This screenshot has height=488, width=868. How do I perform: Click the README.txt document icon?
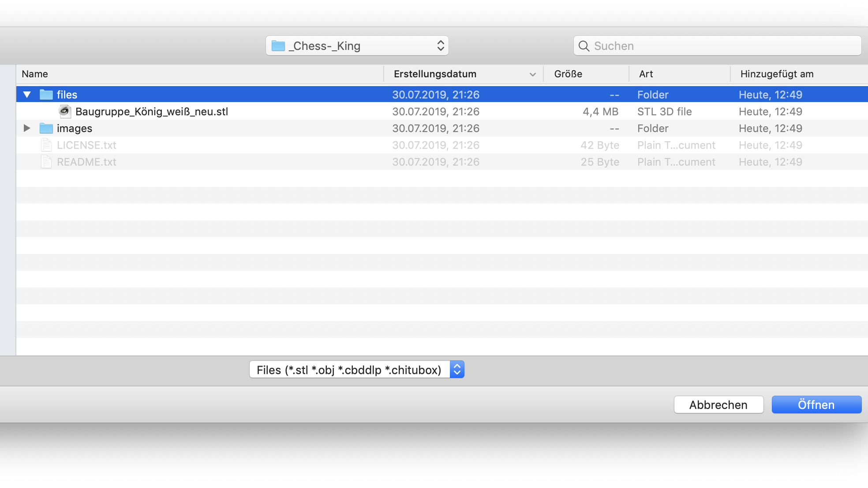pos(46,162)
